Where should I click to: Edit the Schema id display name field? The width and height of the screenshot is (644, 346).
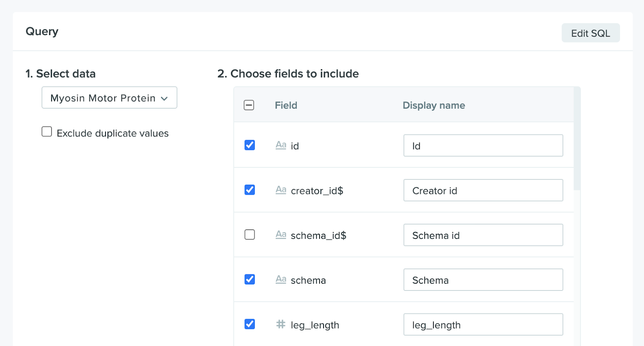483,235
